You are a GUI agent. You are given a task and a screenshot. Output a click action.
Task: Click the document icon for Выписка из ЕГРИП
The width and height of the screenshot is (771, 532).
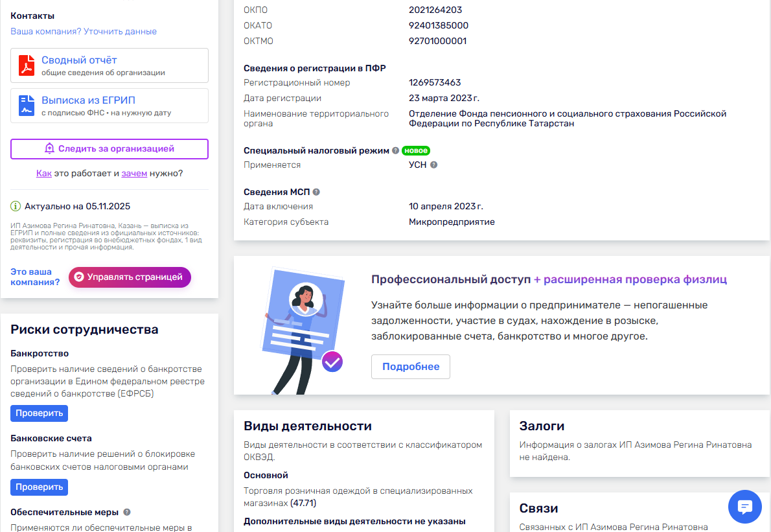click(27, 106)
